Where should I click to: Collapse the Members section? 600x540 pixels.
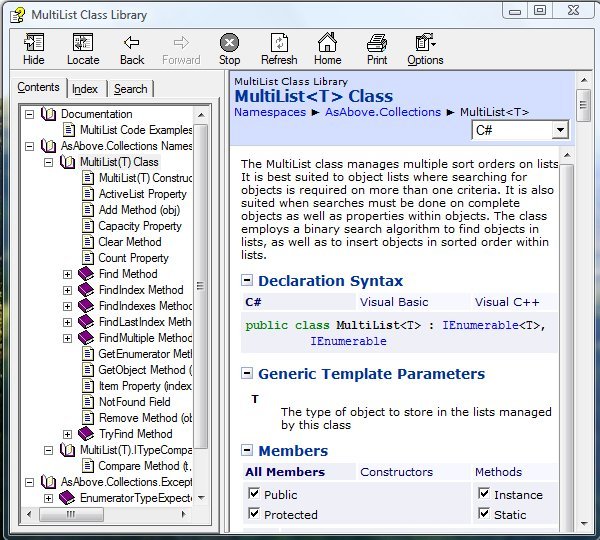pyautogui.click(x=247, y=450)
